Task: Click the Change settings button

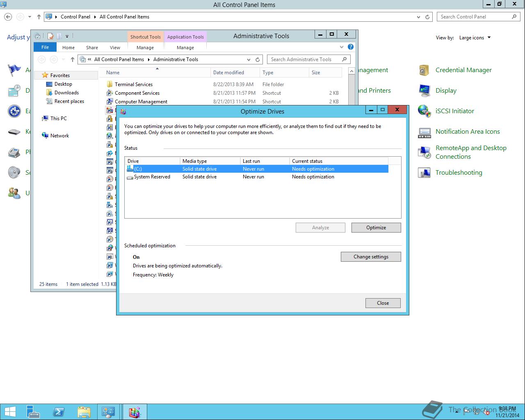Action: click(371, 257)
